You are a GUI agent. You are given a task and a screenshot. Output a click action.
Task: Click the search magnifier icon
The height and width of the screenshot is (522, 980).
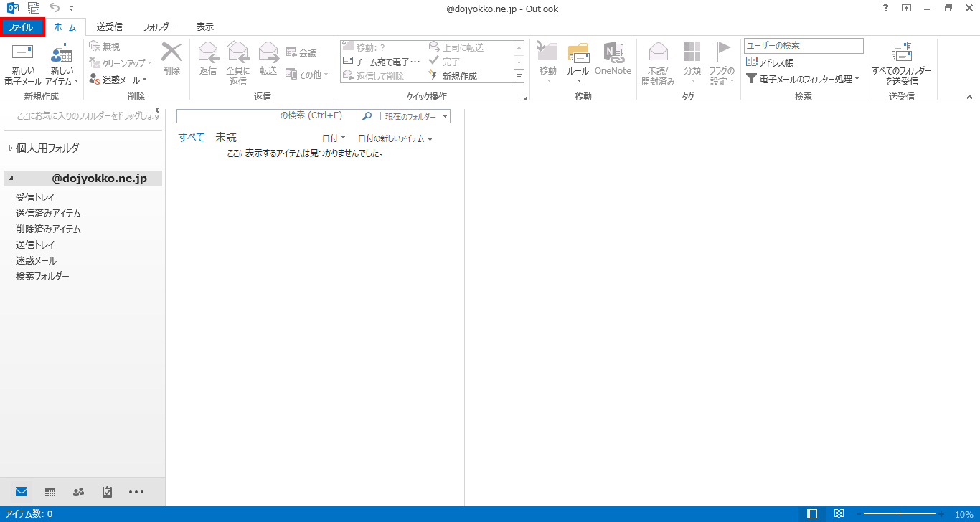pos(367,116)
